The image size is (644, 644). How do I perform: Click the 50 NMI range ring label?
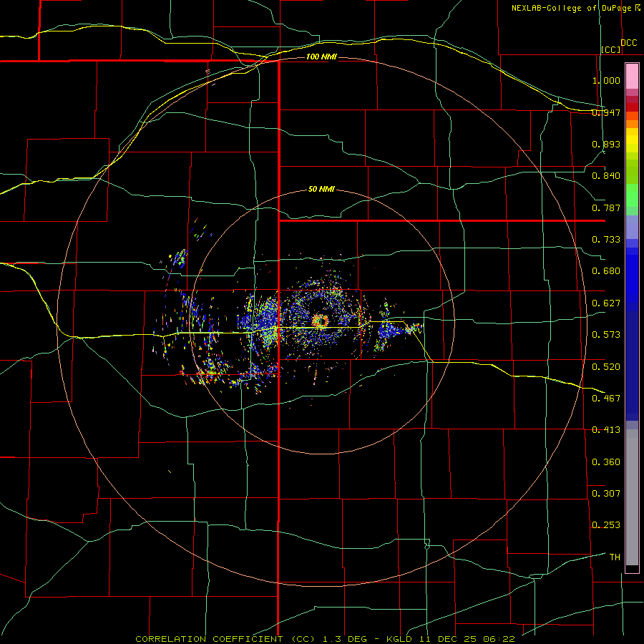tap(321, 189)
